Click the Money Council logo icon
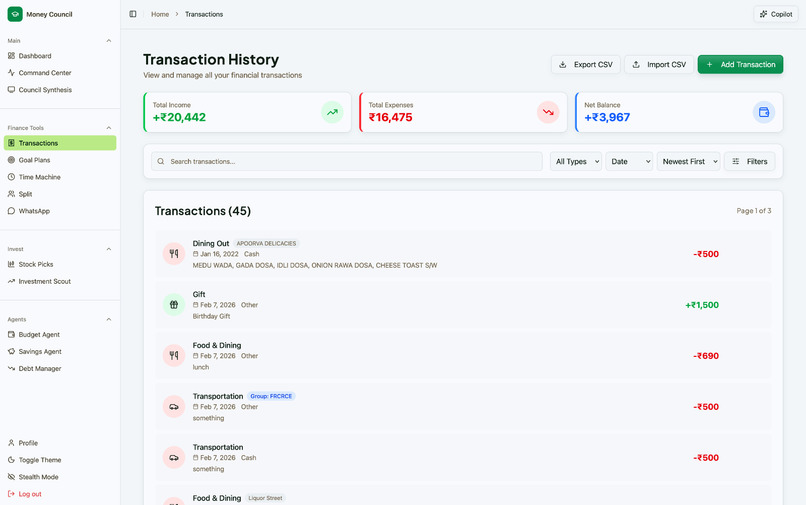806x505 pixels. (x=15, y=14)
